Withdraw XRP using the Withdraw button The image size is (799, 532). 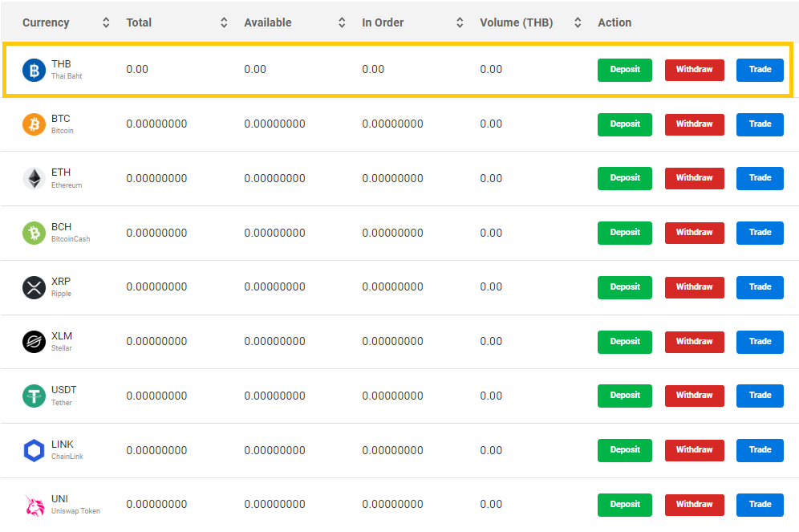(695, 287)
